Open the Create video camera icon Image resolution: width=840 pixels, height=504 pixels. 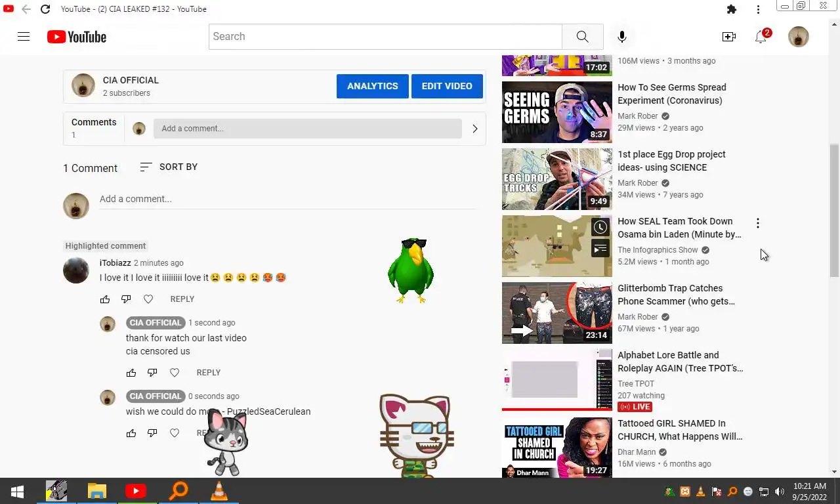[x=728, y=37]
